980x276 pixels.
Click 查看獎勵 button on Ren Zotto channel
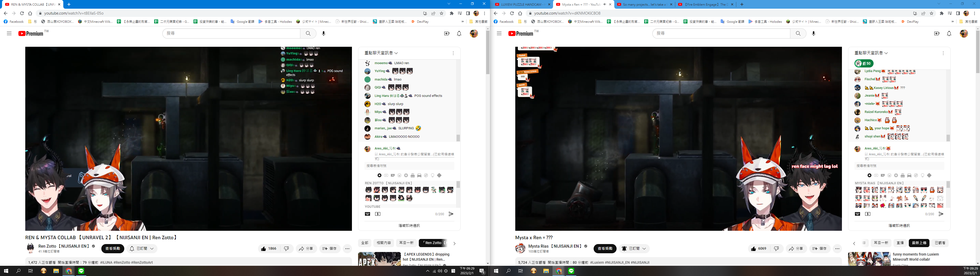point(113,249)
